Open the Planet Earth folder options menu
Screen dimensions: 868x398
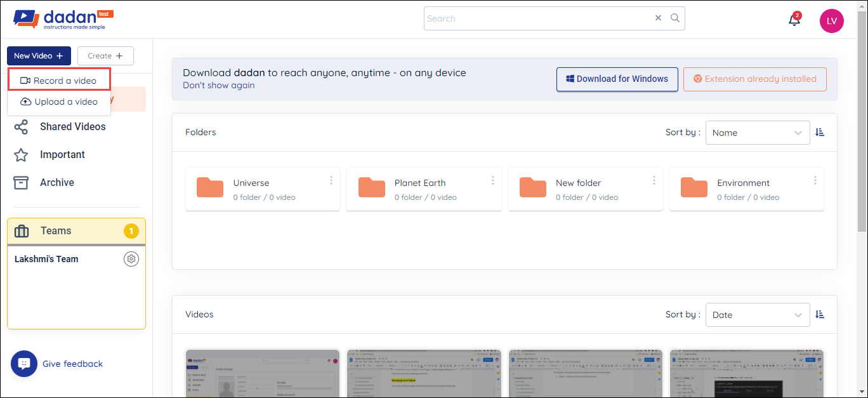[x=492, y=181]
